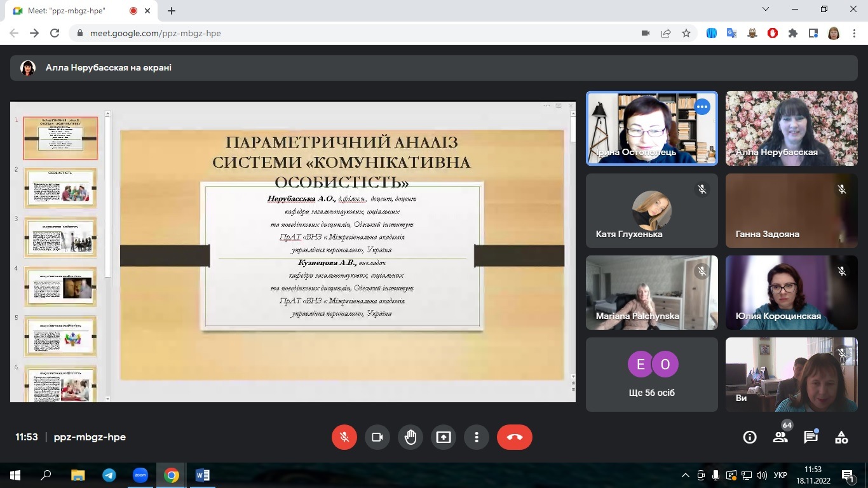868x488 pixels.
Task: Open Telegram from the taskbar
Action: pyautogui.click(x=109, y=475)
